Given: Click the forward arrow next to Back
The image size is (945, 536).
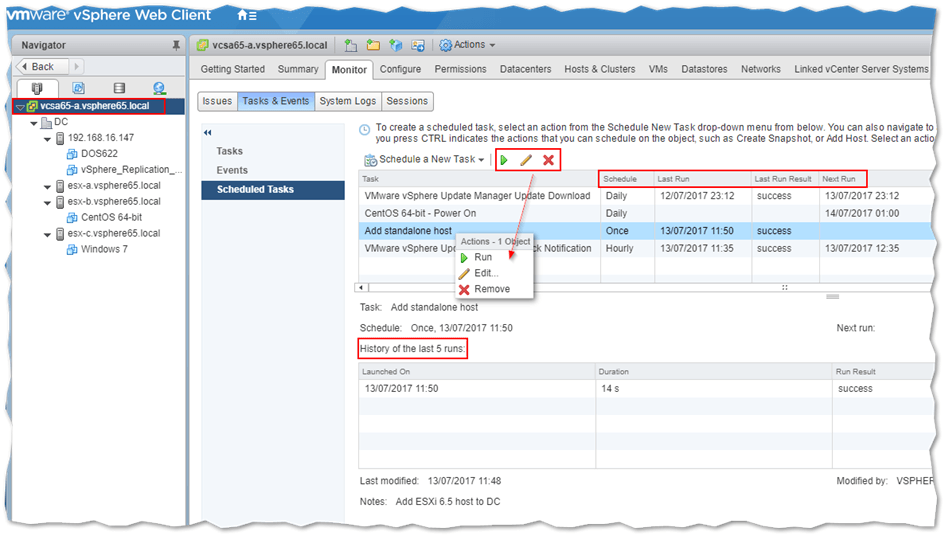Looking at the screenshot, I should point(77,66).
